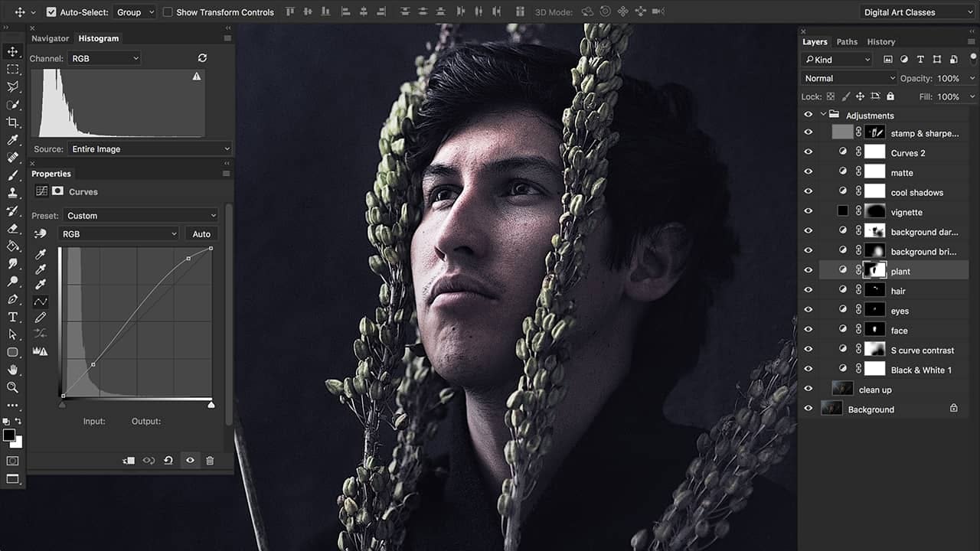980x551 pixels.
Task: Hide the plant layer
Action: 808,269
